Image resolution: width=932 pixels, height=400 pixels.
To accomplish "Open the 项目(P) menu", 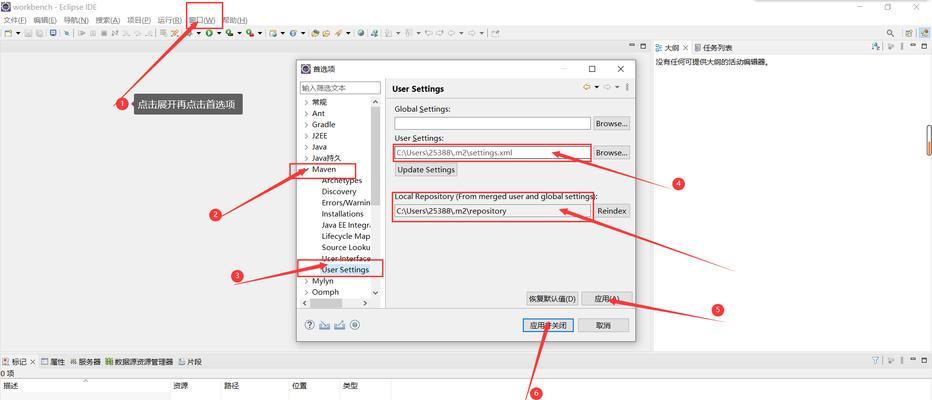I will (139, 20).
